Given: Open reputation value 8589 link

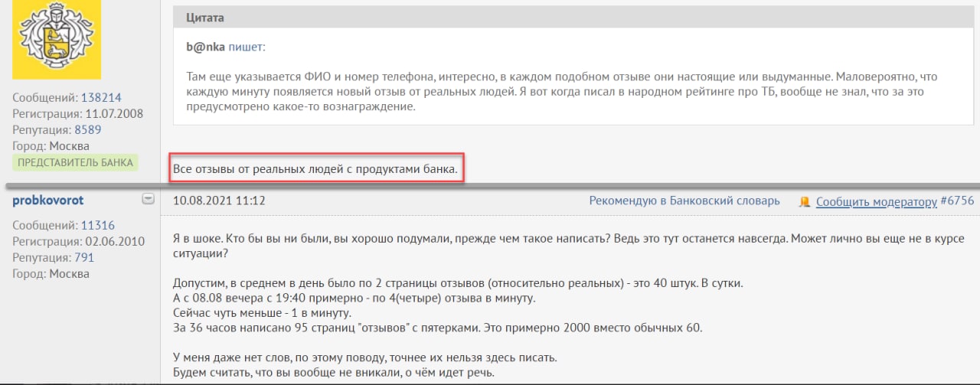Looking at the screenshot, I should pyautogui.click(x=87, y=130).
